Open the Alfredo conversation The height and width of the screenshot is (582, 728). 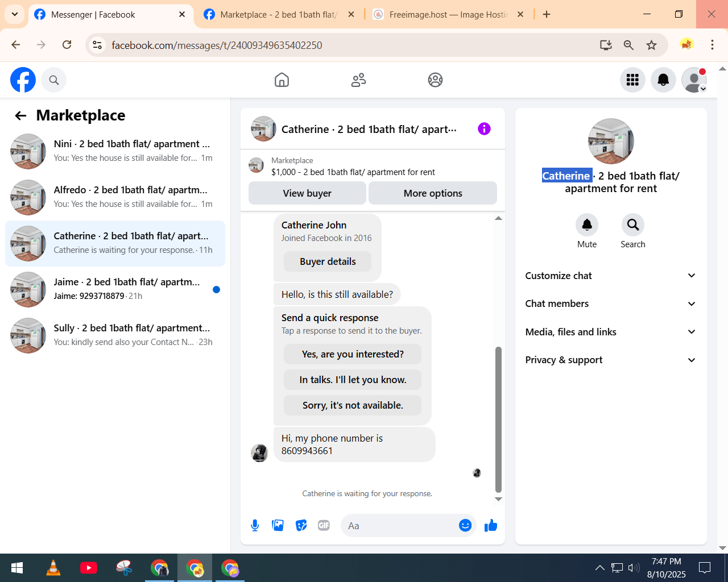click(115, 197)
